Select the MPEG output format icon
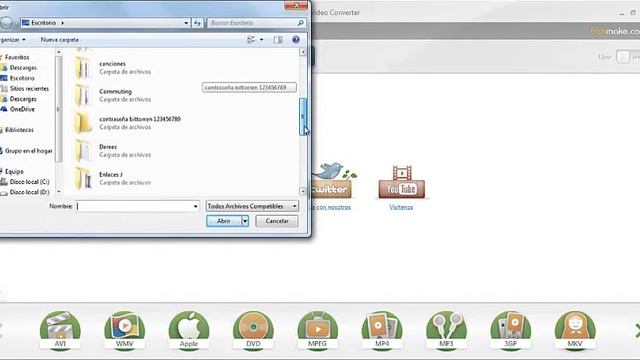 317,330
